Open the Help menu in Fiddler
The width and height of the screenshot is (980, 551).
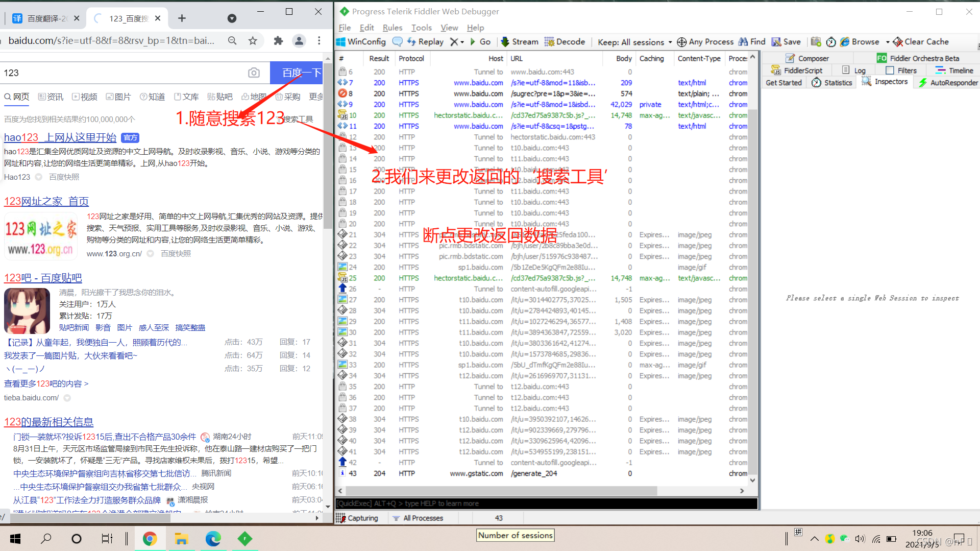pos(475,28)
